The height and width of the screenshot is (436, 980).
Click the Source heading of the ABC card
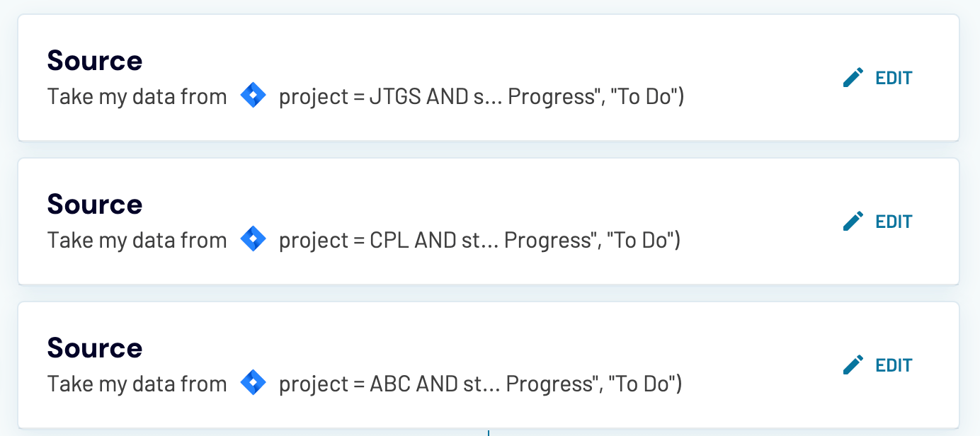[x=95, y=348]
